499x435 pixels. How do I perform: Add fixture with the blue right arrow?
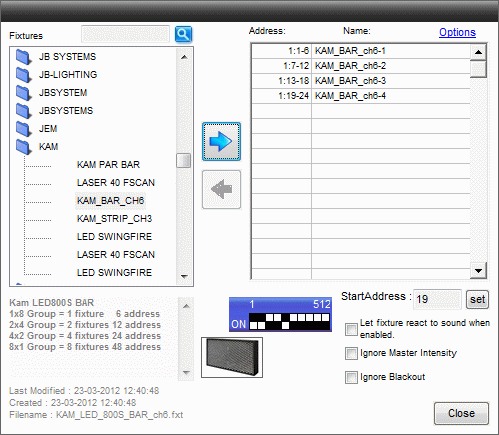(221, 142)
